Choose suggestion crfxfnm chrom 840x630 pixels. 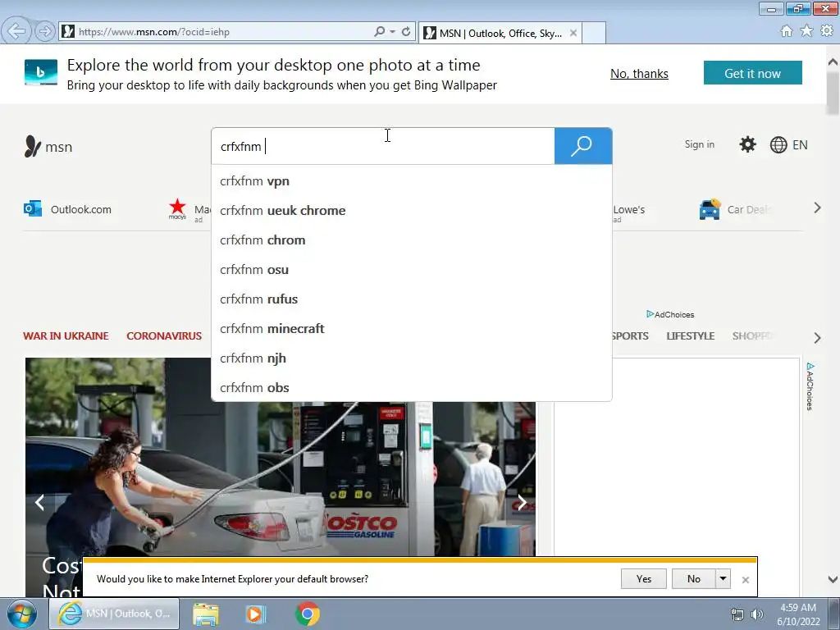(x=412, y=240)
